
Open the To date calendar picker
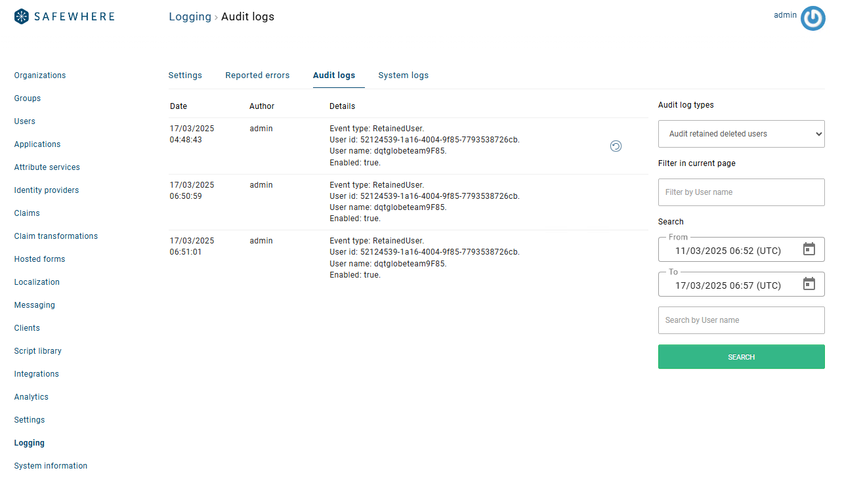point(809,284)
